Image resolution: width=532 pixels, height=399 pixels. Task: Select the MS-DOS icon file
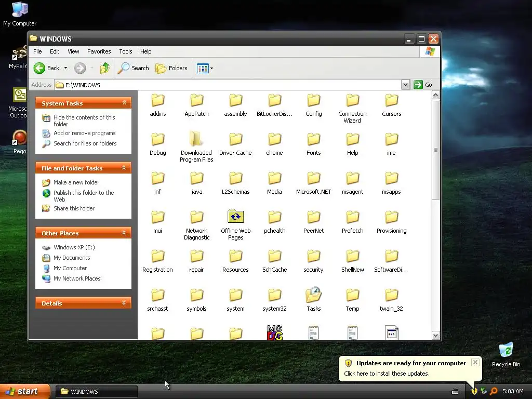pyautogui.click(x=274, y=332)
